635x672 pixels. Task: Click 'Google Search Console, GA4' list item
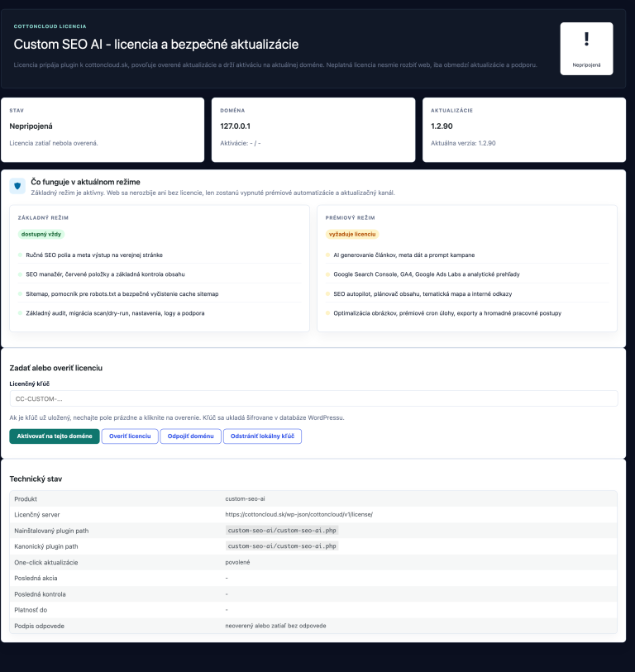tap(426, 274)
